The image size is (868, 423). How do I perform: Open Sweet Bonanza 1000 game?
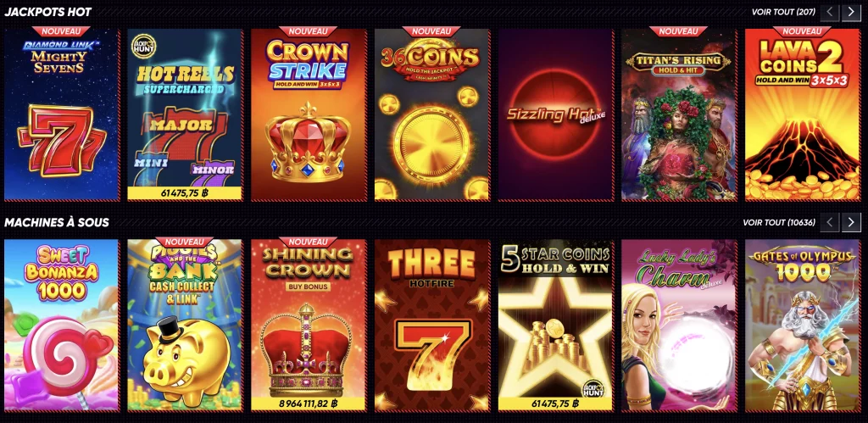tap(62, 325)
